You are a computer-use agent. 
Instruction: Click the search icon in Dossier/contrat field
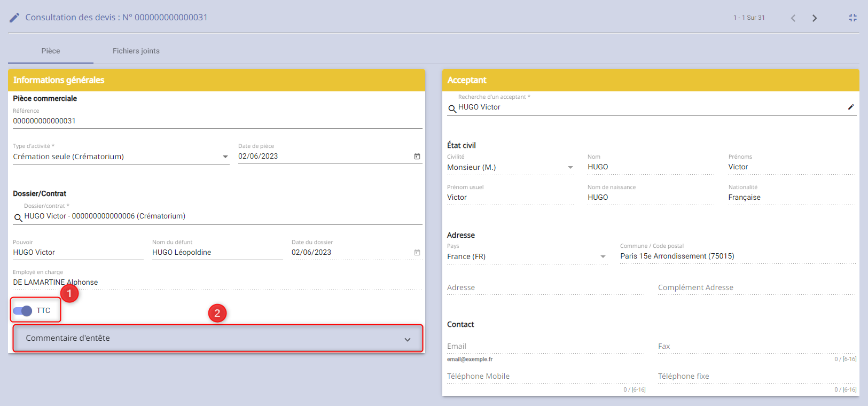click(x=18, y=217)
